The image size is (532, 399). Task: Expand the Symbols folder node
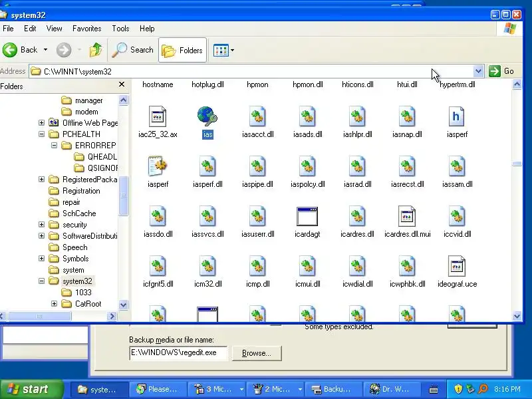click(x=41, y=259)
